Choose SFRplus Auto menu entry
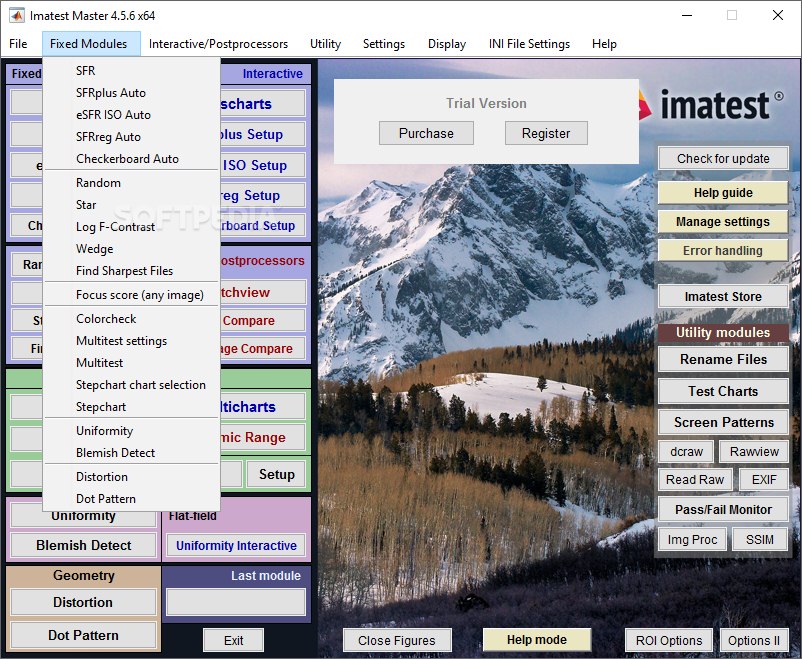This screenshot has width=802, height=659. 132,93
